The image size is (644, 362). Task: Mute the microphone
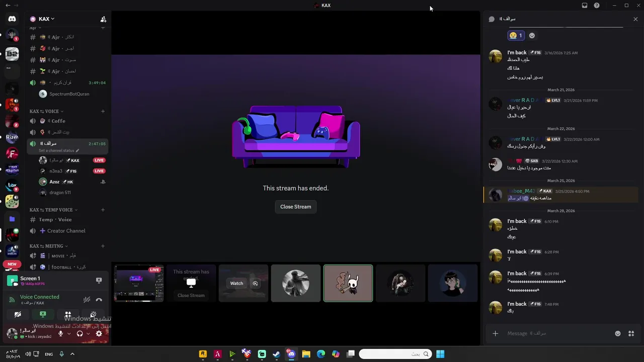pyautogui.click(x=60, y=333)
